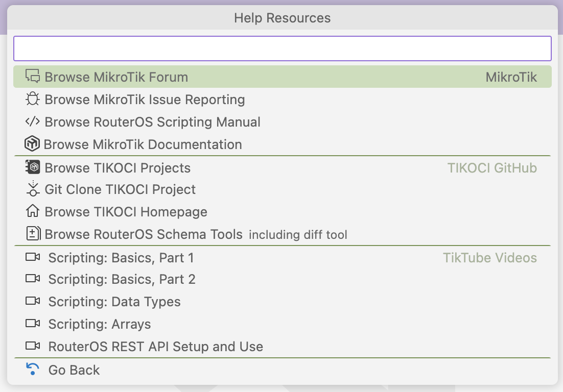Open Scripting: Data Types video
Image resolution: width=563 pixels, height=392 pixels.
point(282,302)
